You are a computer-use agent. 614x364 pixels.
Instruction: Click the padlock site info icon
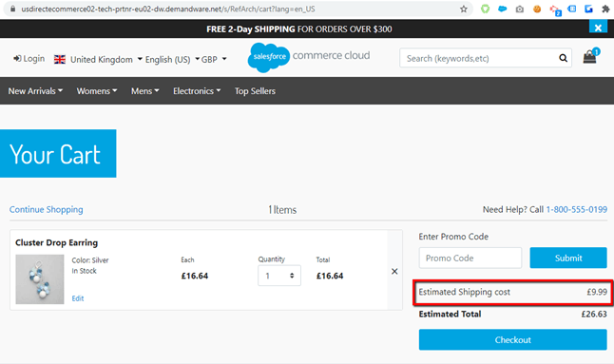click(x=13, y=9)
